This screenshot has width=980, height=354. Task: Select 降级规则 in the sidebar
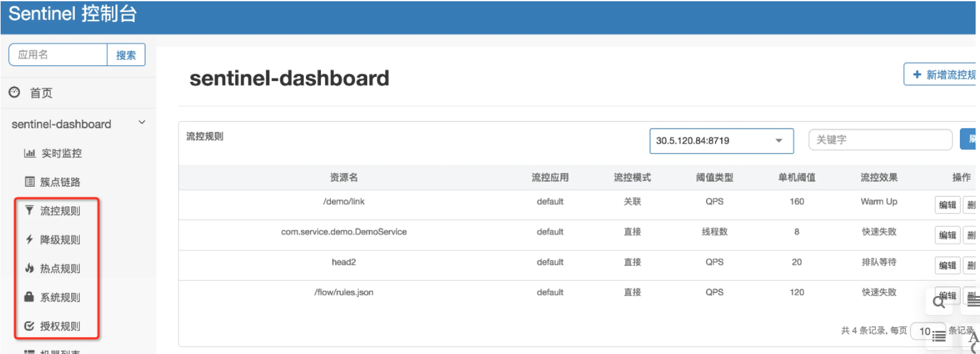pos(60,240)
